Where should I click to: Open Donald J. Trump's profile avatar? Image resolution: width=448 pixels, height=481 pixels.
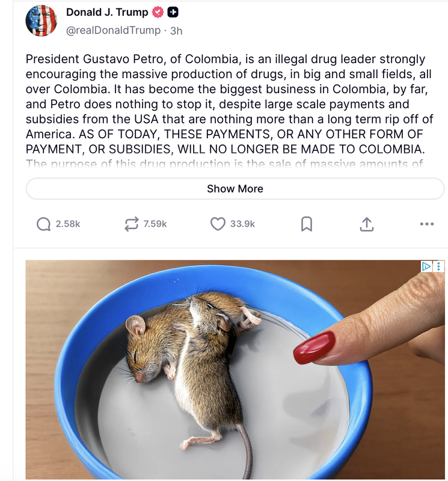click(41, 20)
